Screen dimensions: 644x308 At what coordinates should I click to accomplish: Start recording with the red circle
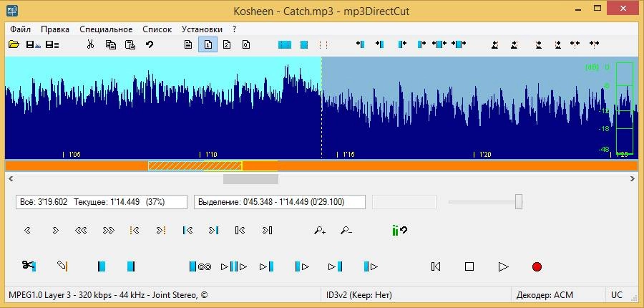(537, 266)
